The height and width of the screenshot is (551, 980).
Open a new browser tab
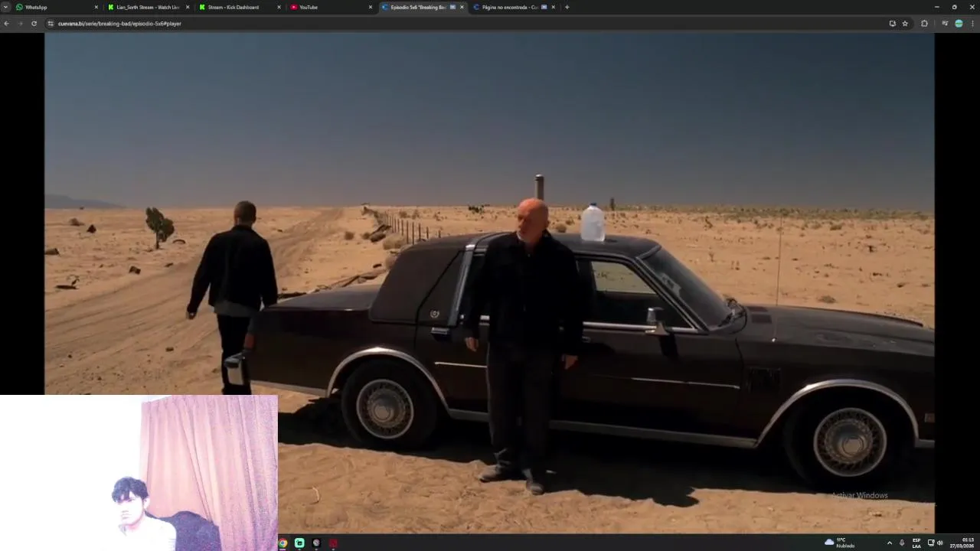pos(567,7)
